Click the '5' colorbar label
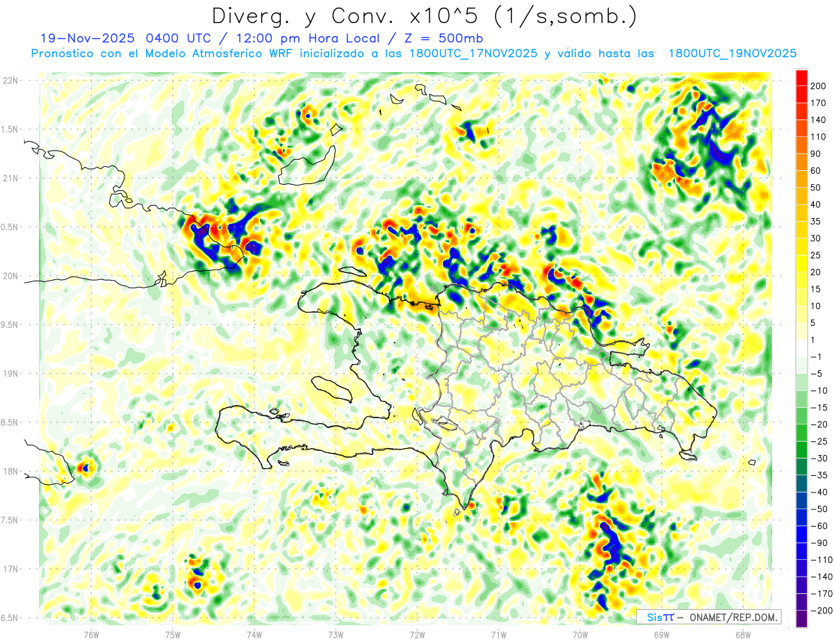Screen dimensions: 834x644 point(813,322)
